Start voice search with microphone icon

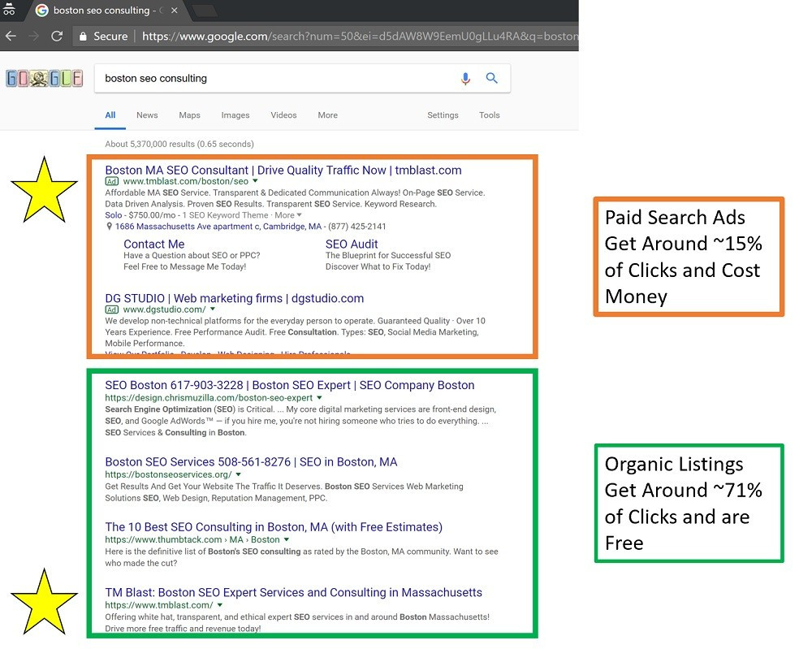465,78
